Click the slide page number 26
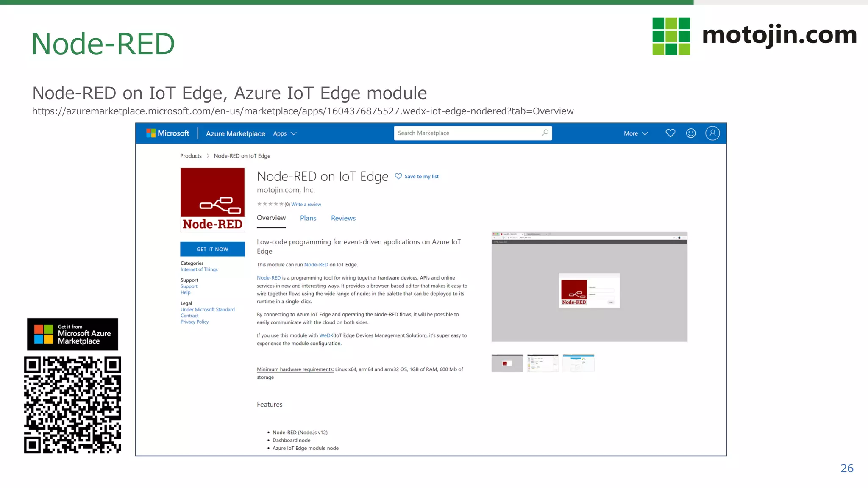The width and height of the screenshot is (868, 488). (x=847, y=468)
